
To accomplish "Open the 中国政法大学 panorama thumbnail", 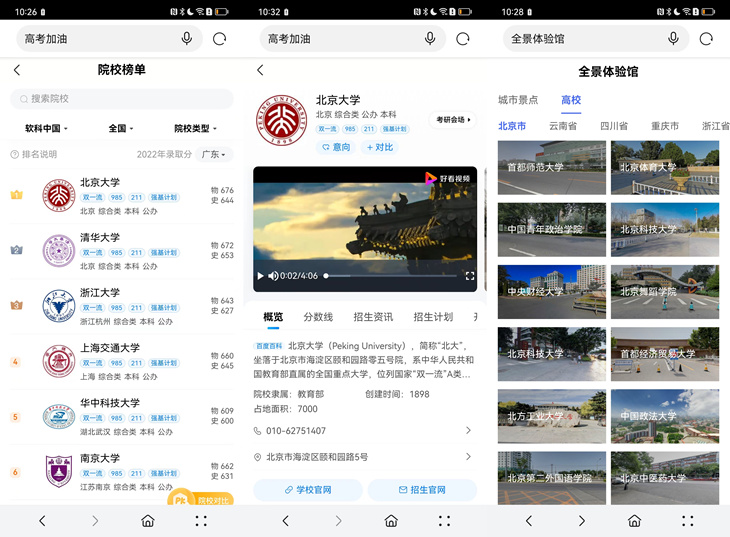I will click(x=664, y=416).
